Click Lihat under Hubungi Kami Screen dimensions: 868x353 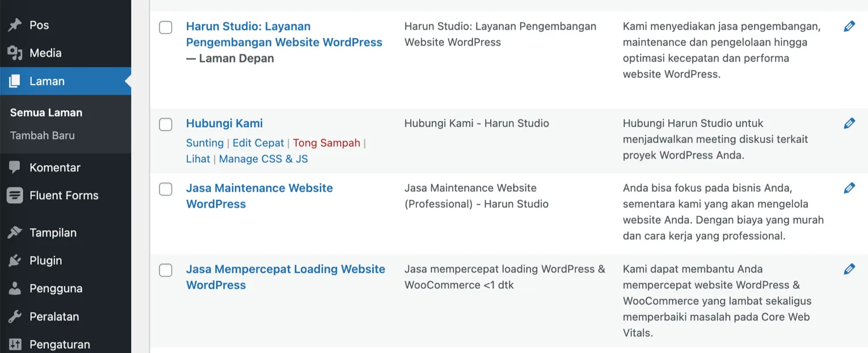coord(198,159)
